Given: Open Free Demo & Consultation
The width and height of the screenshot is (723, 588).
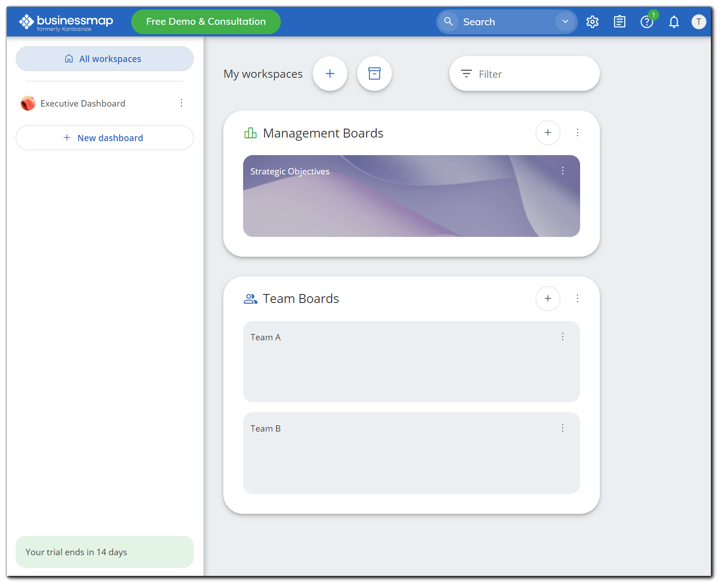Looking at the screenshot, I should (206, 22).
